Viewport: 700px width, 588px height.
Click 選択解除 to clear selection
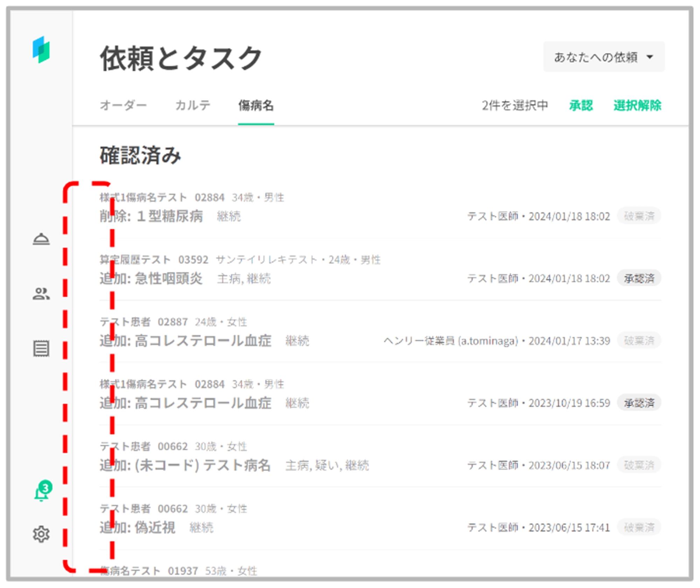pyautogui.click(x=637, y=105)
